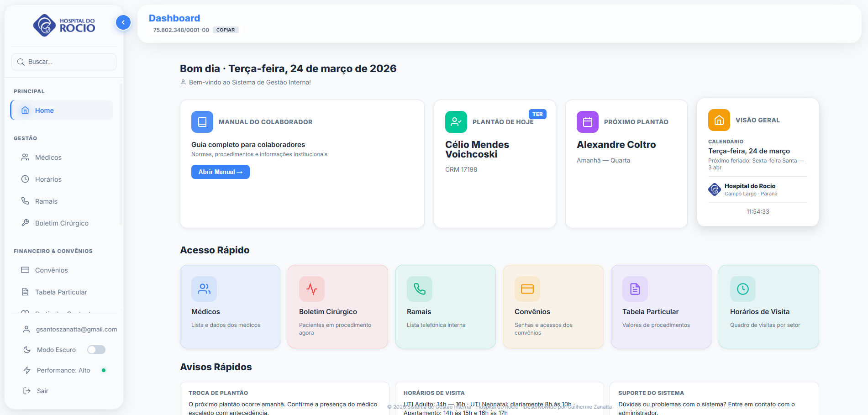Open the Boletim Cirúrgico quick access card

337,306
